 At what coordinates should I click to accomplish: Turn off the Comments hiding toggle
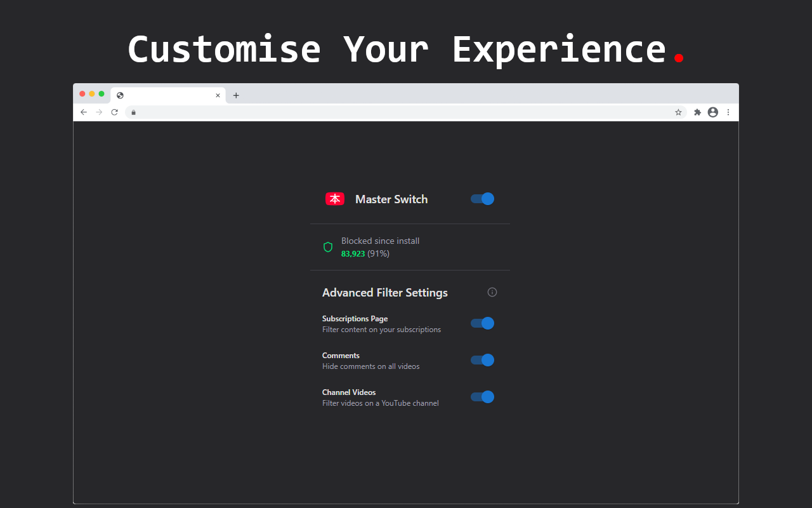point(482,360)
